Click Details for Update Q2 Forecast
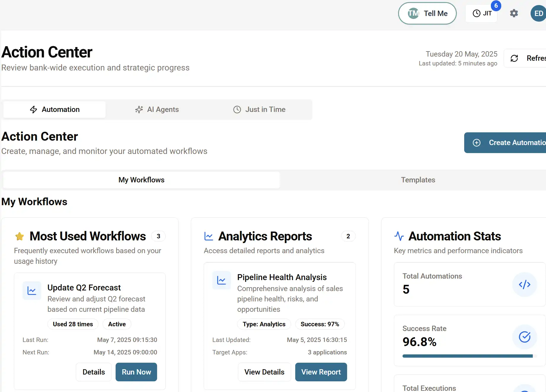The width and height of the screenshot is (546, 392). [94, 372]
